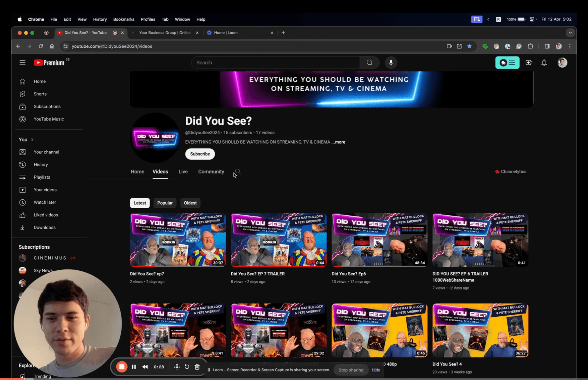The height and width of the screenshot is (380, 588).
Task: Open Chrome three-dot menu
Action: click(x=570, y=46)
